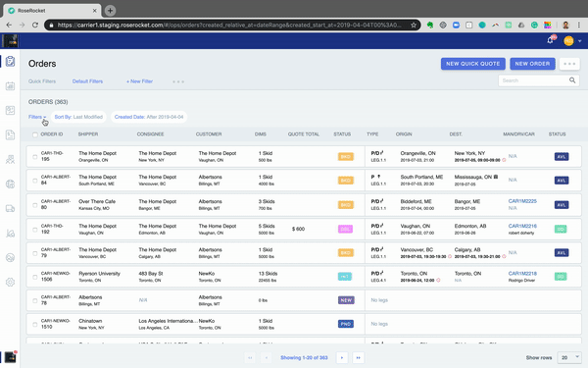The width and height of the screenshot is (588, 368).
Task: Reload the page in browser
Action: click(x=35, y=25)
